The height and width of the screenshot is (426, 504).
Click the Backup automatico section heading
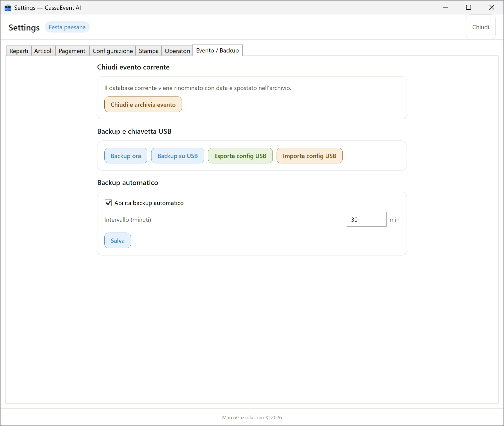click(x=128, y=182)
